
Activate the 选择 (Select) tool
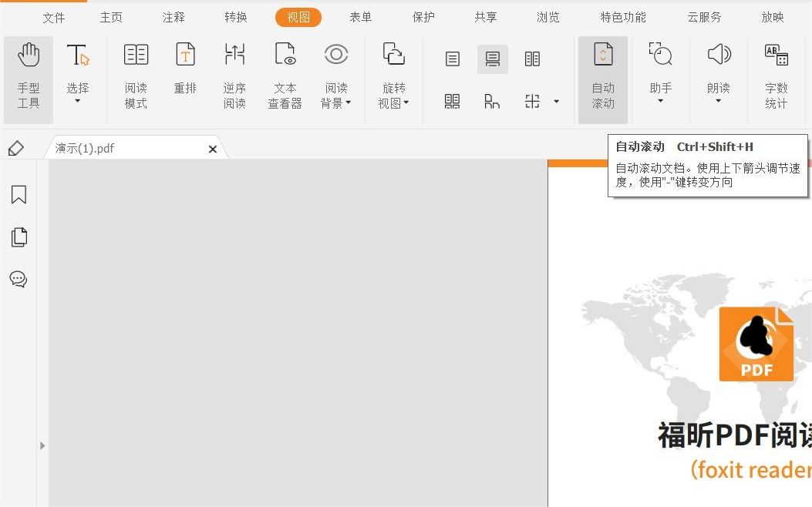[77, 69]
